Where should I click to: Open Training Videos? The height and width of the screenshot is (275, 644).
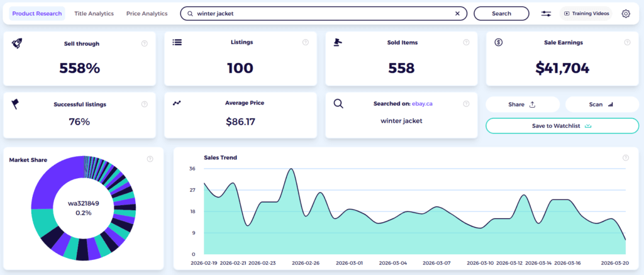(x=585, y=13)
